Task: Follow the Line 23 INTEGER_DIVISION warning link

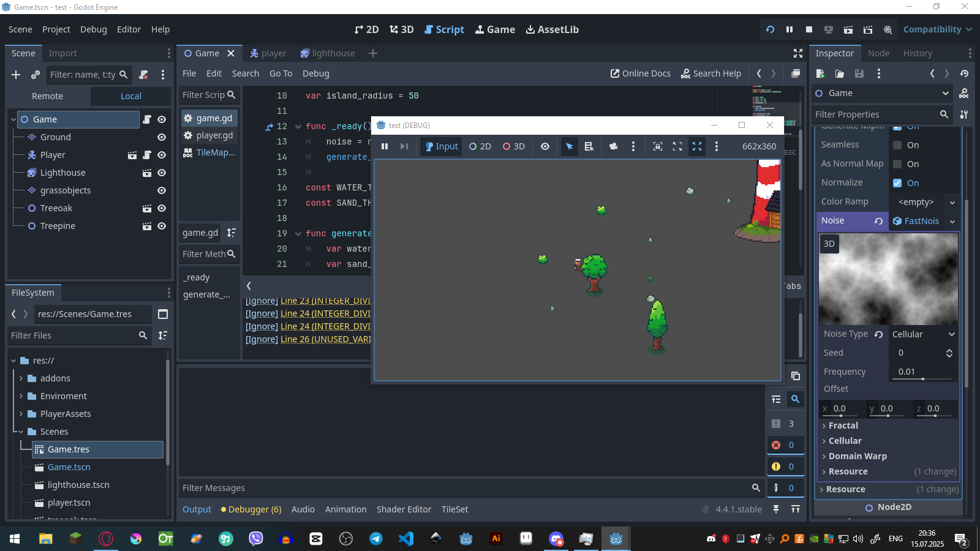Action: click(309, 301)
